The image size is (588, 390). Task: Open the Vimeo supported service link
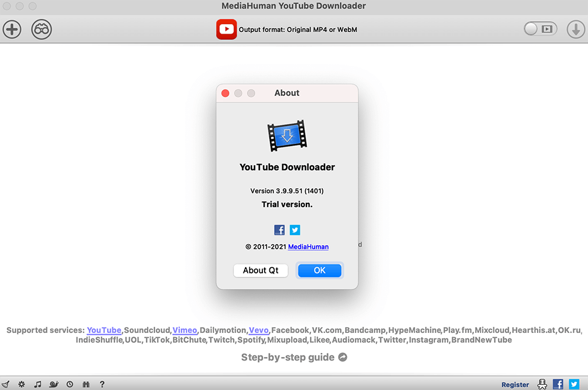[x=185, y=331]
